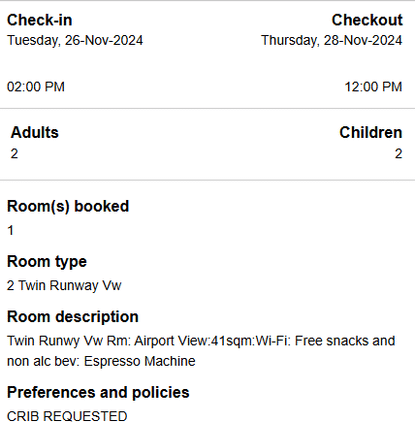The height and width of the screenshot is (428, 415).
Task: Click the Espresso Machine description line
Action: pyautogui.click(x=101, y=361)
